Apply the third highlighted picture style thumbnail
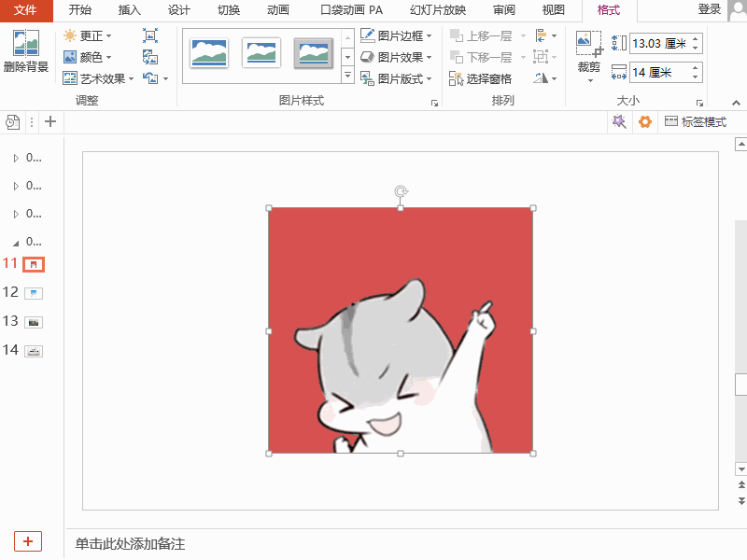Viewport: 747px width, 560px height. coord(313,53)
